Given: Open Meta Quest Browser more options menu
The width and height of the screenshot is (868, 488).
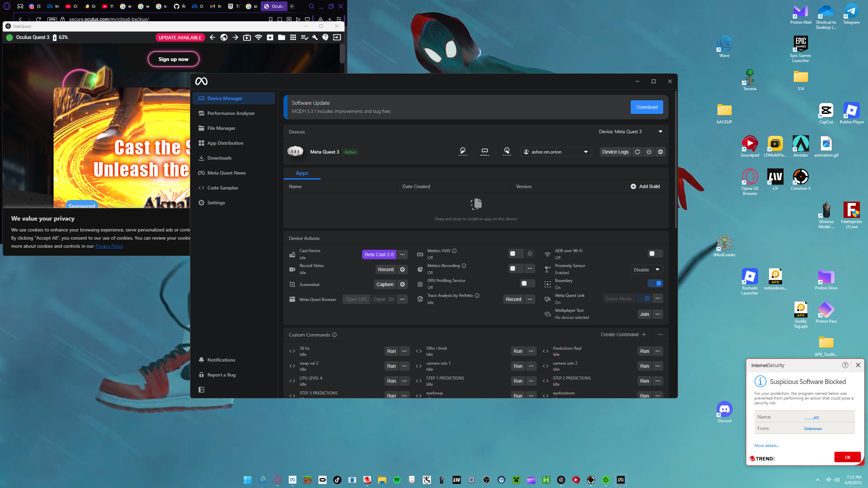Looking at the screenshot, I should pyautogui.click(x=402, y=299).
